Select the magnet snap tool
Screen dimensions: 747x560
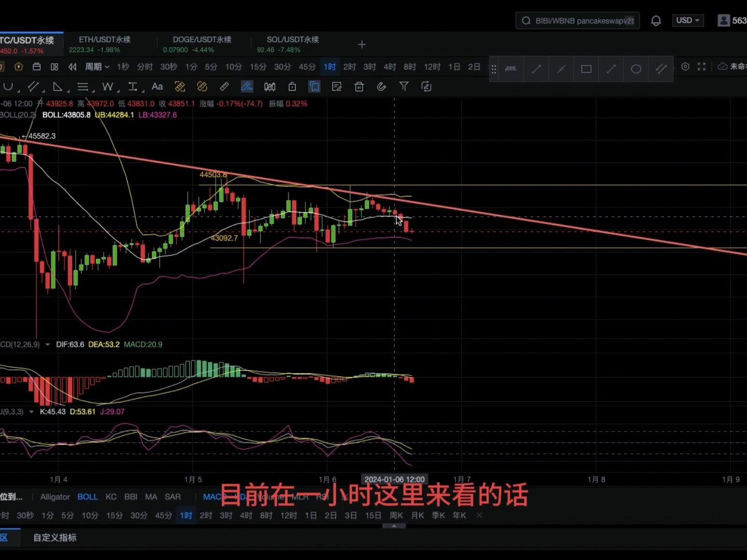8,87
